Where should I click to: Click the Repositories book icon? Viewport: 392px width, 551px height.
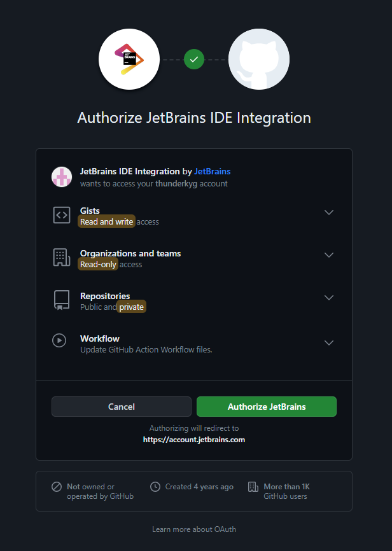pyautogui.click(x=62, y=300)
